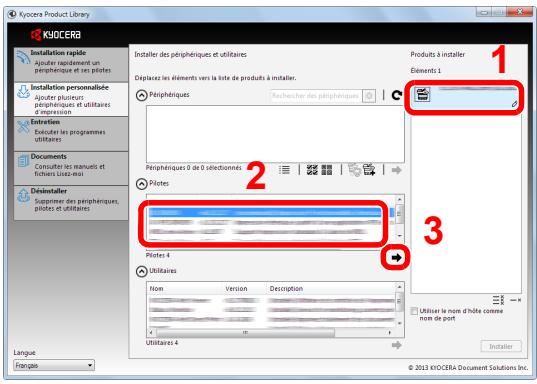The height and width of the screenshot is (384, 537).
Task: Click the Rechercher des périphériques search field
Action: [315, 96]
